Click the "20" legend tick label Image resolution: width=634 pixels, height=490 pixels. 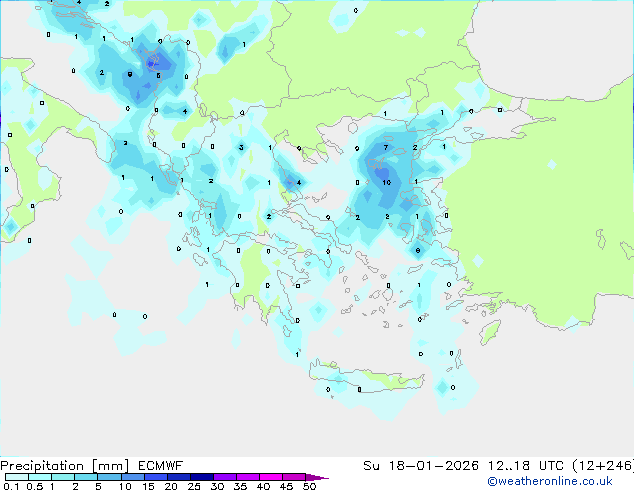pos(171,486)
